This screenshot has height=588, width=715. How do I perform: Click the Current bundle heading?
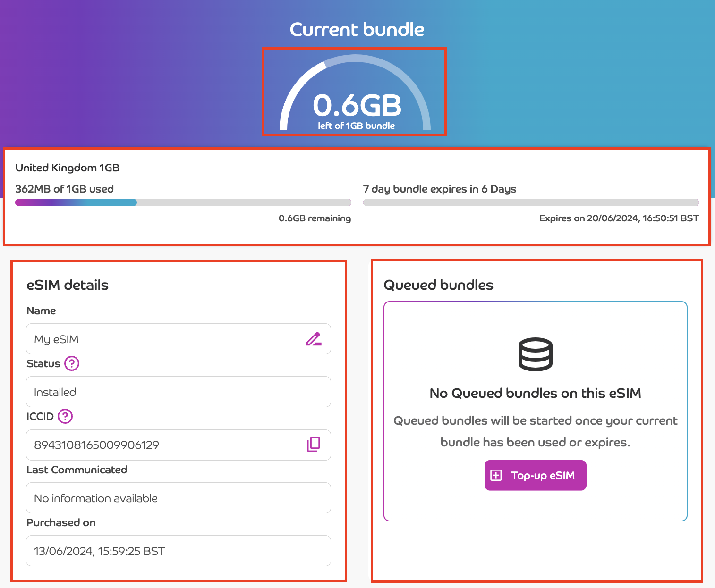tap(357, 29)
